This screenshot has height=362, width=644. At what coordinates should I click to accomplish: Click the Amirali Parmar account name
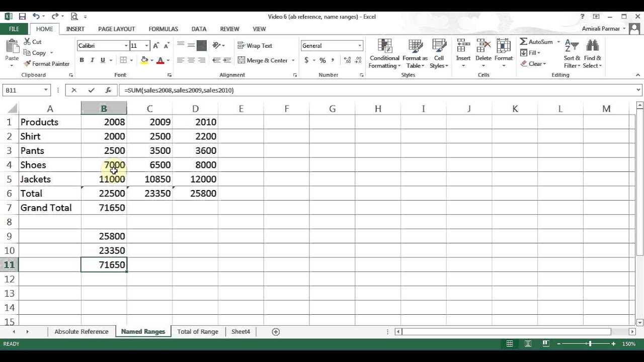[601, 29]
